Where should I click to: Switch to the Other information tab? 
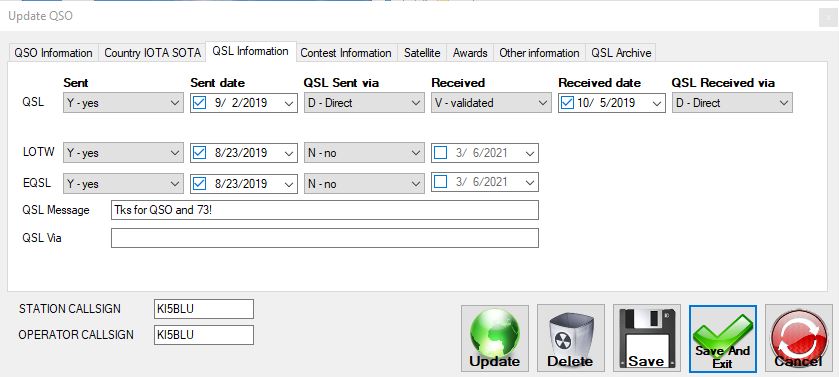(539, 53)
